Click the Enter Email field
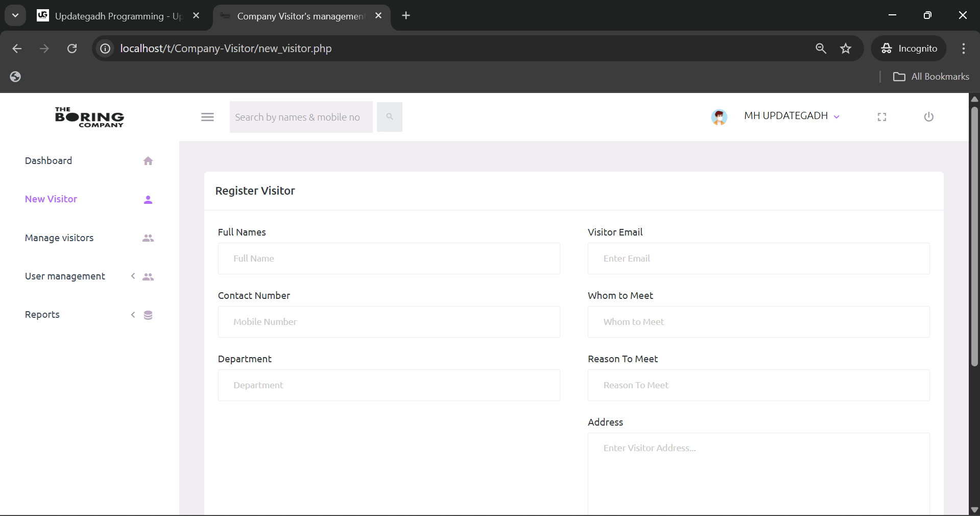 click(x=758, y=259)
